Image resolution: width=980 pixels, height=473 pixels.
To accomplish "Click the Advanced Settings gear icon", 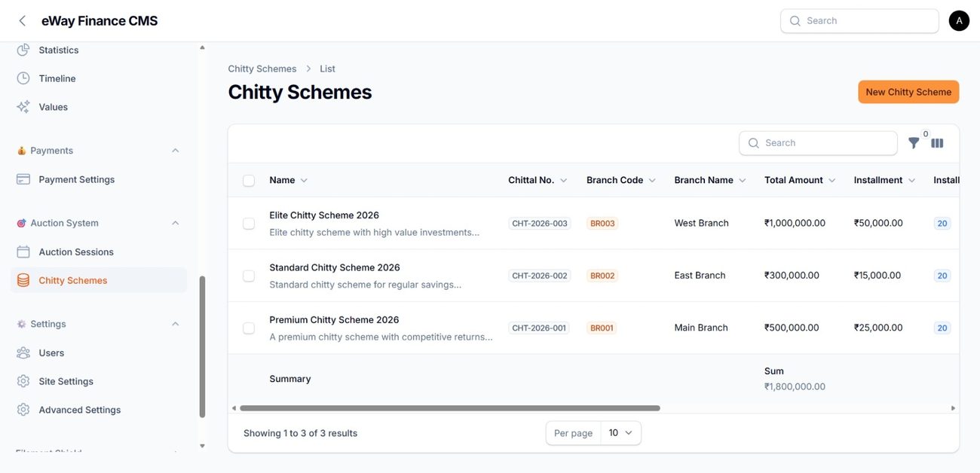I will [23, 410].
